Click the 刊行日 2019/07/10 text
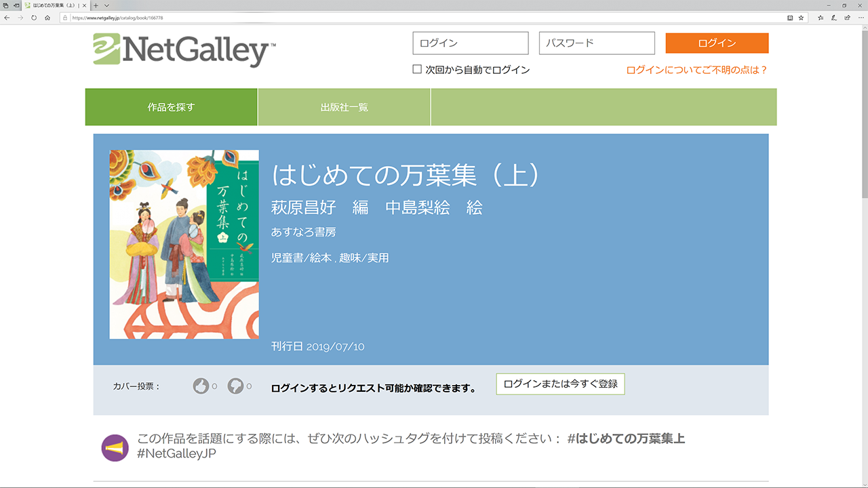Viewport: 868px width, 488px height. [x=318, y=346]
